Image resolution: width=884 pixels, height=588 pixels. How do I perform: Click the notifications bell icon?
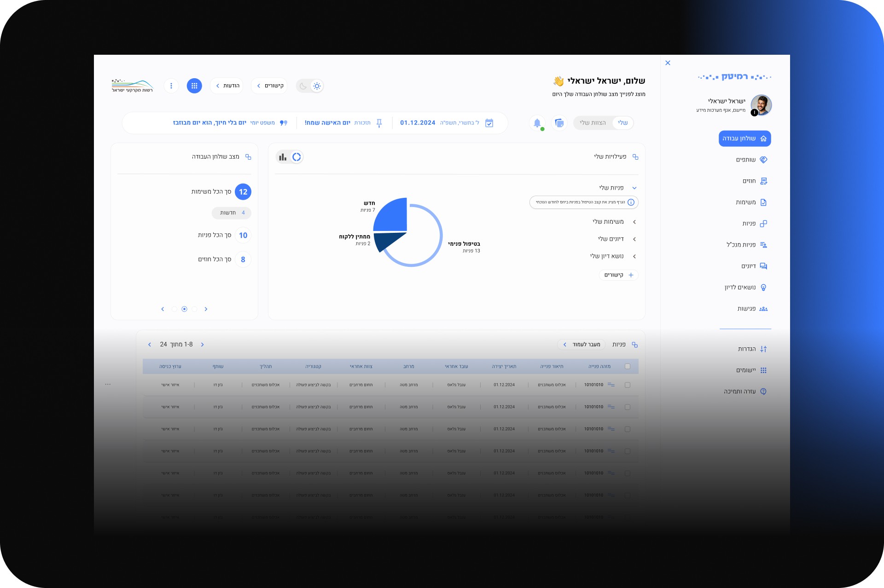537,123
